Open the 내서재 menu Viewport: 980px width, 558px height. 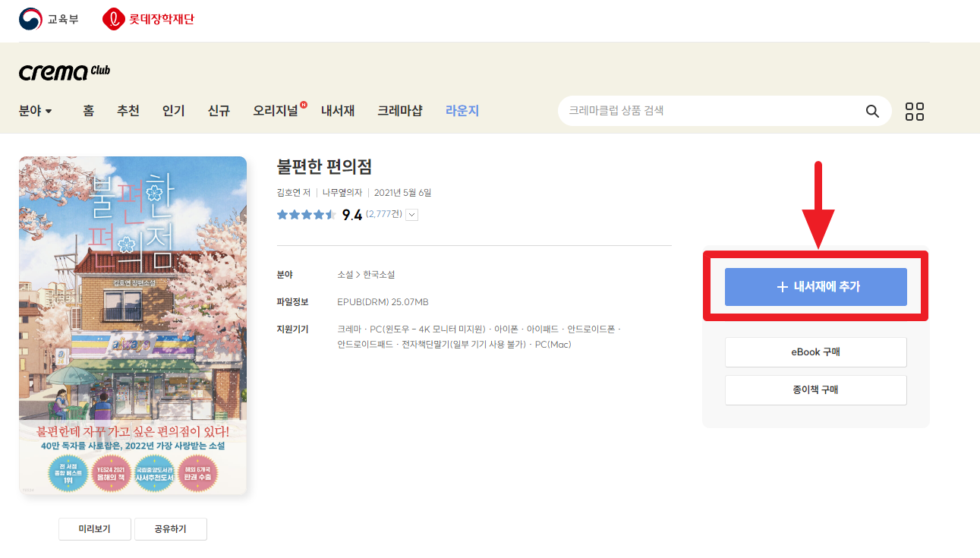338,111
